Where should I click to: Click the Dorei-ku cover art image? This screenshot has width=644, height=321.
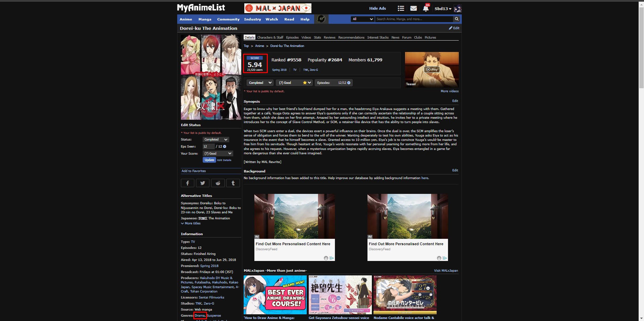click(211, 77)
